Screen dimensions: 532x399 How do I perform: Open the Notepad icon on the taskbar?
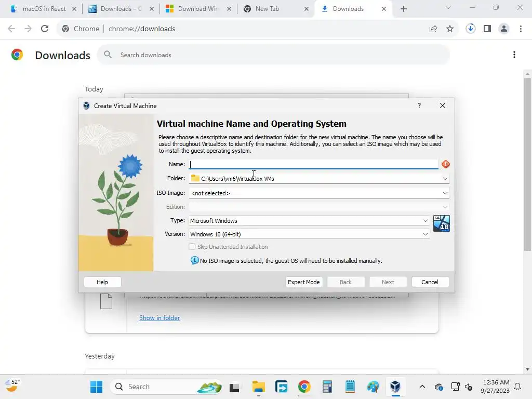click(350, 387)
